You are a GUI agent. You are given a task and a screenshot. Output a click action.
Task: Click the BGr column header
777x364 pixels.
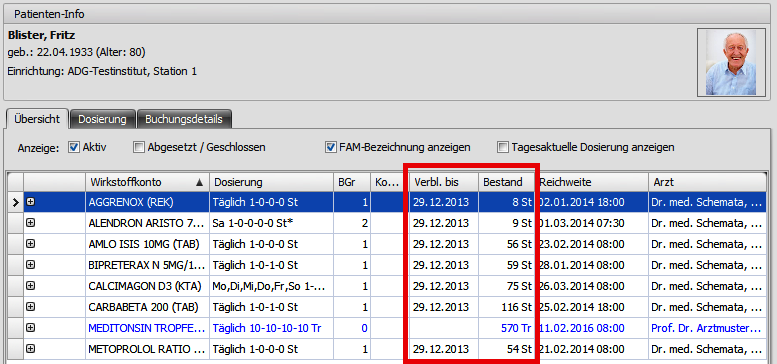tap(351, 182)
